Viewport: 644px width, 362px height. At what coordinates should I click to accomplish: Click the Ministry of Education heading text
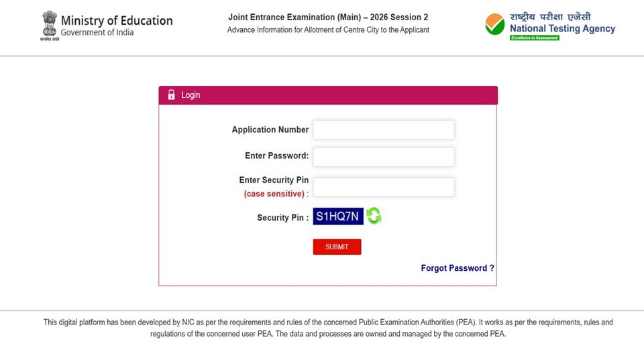click(x=117, y=21)
